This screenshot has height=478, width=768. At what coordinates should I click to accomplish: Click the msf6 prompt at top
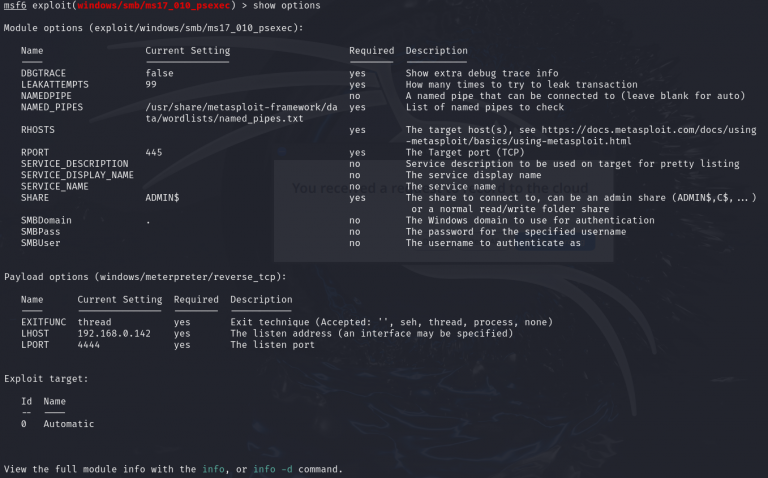pos(15,8)
